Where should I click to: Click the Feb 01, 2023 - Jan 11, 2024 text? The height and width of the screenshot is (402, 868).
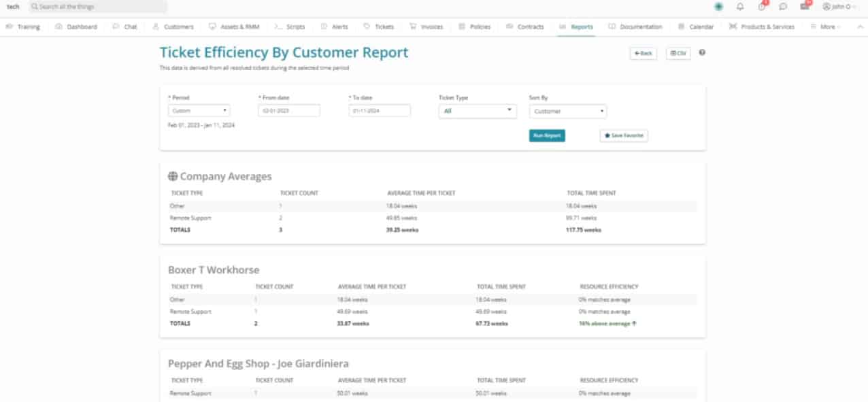tap(201, 125)
